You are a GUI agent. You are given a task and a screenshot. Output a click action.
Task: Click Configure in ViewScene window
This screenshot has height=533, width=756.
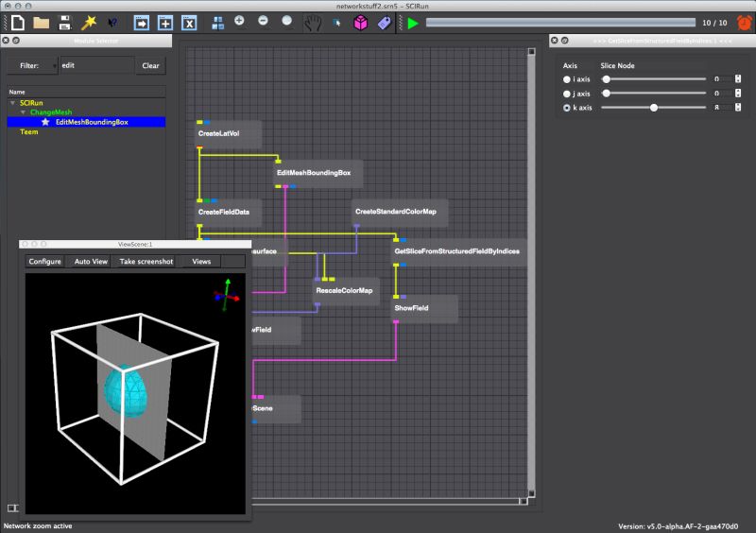(x=44, y=262)
